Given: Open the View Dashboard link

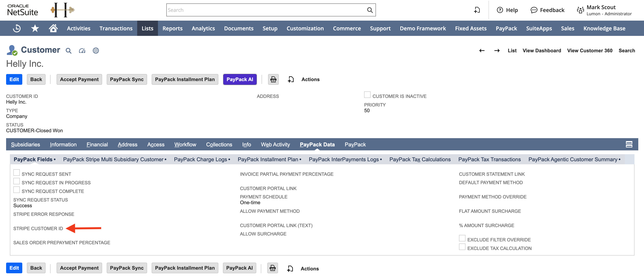Looking at the screenshot, I should coord(542,51).
